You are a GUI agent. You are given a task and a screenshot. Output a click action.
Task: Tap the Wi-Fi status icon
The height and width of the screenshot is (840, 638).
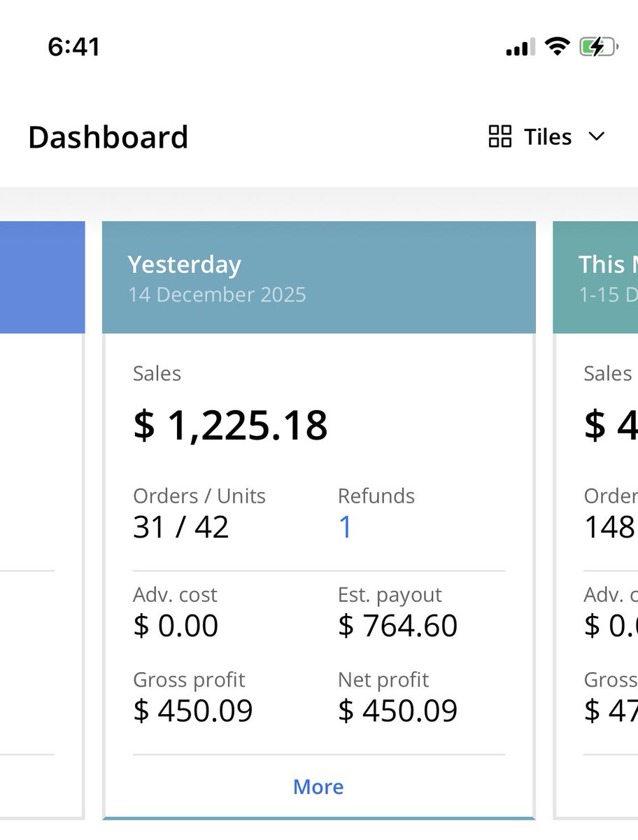558,47
